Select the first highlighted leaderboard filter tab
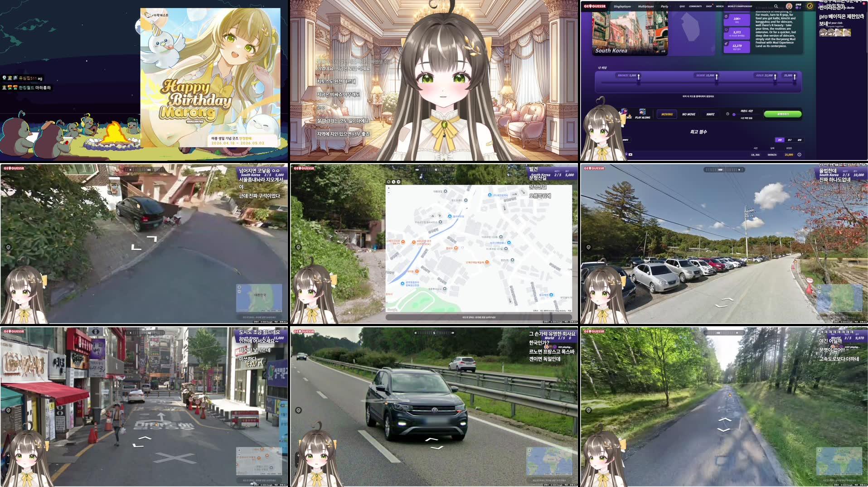 pos(780,140)
